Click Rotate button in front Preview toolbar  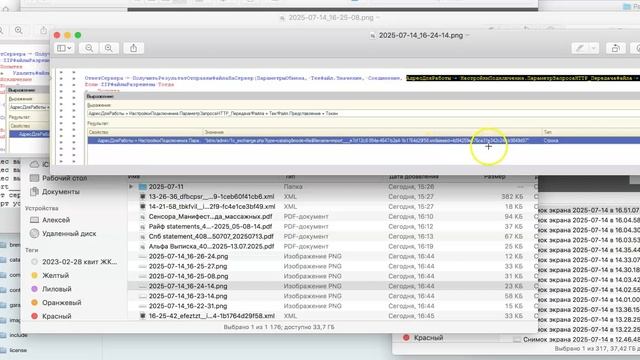pos(616,48)
